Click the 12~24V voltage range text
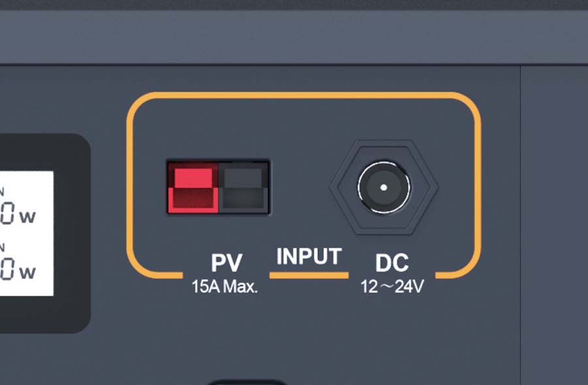588x385 pixels. [392, 287]
